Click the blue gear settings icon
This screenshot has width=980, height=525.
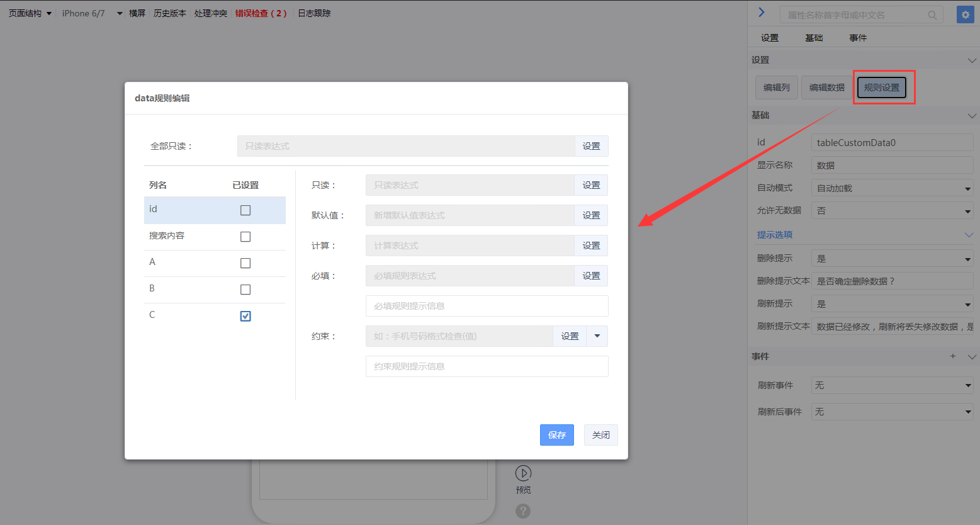(x=965, y=14)
